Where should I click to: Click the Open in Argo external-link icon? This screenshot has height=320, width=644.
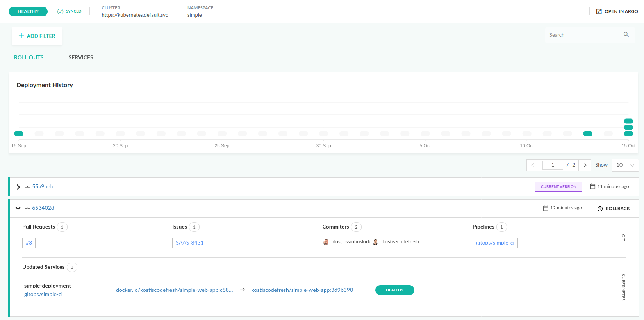[599, 11]
